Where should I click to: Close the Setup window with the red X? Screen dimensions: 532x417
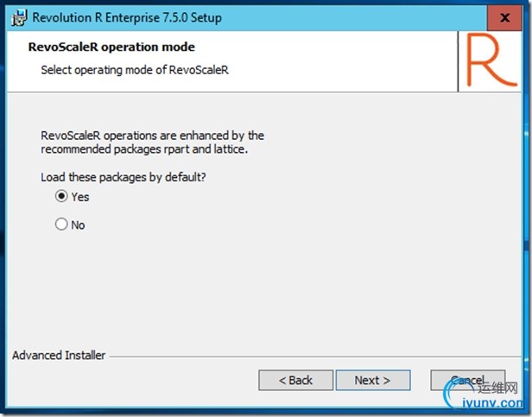click(504, 17)
